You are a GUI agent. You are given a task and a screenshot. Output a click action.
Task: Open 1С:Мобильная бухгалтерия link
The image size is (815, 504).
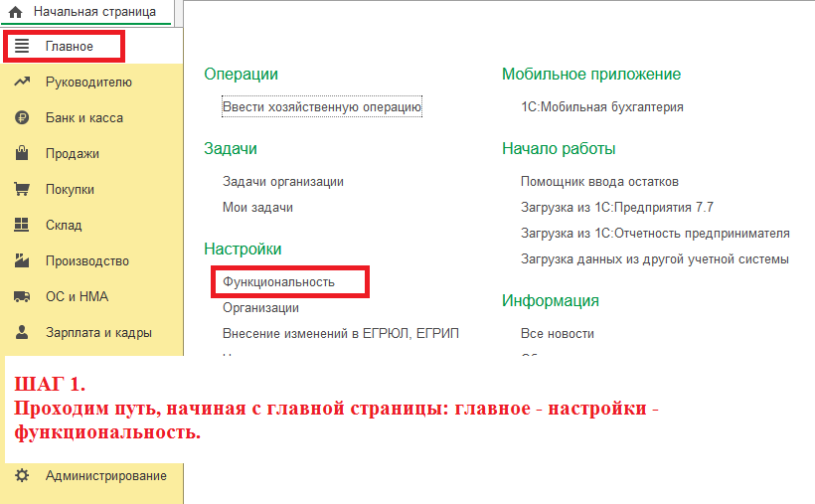[602, 107]
